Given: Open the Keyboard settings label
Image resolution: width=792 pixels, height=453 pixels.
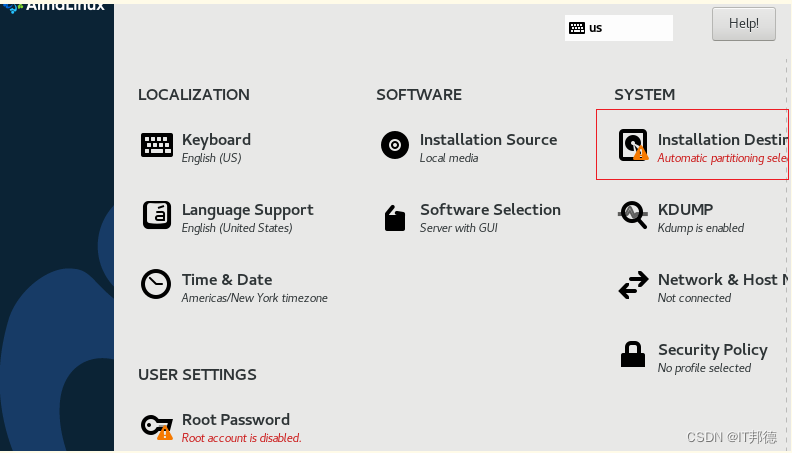Looking at the screenshot, I should tap(216, 140).
